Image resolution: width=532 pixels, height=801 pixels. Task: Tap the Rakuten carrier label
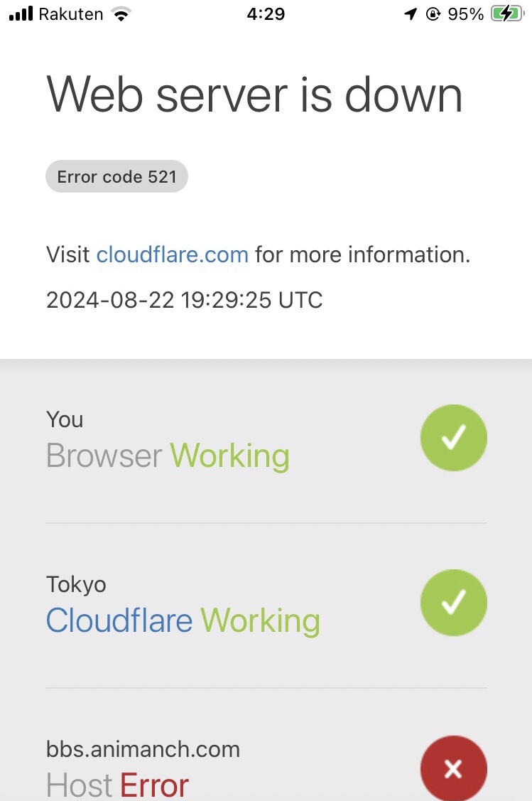pos(71,14)
